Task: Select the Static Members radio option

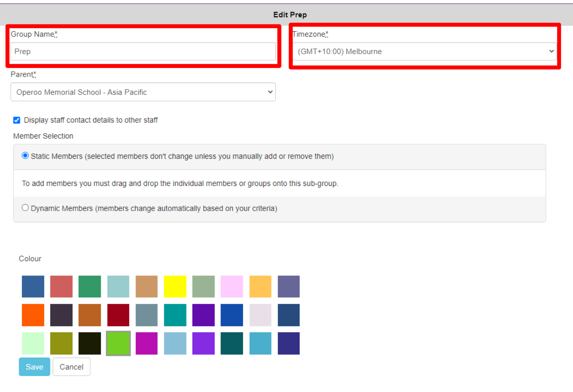Action: (x=25, y=156)
